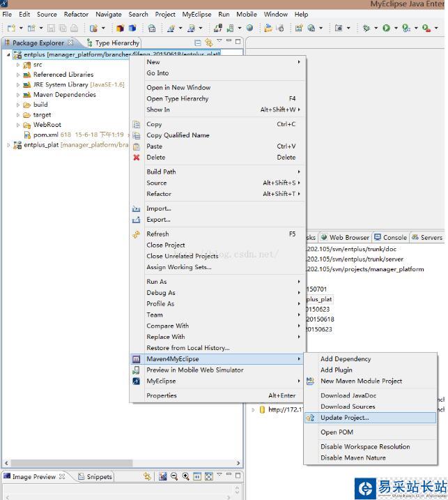Select pom.xml file in Package Explorer
Image resolution: width=448 pixels, height=500 pixels.
coord(45,135)
